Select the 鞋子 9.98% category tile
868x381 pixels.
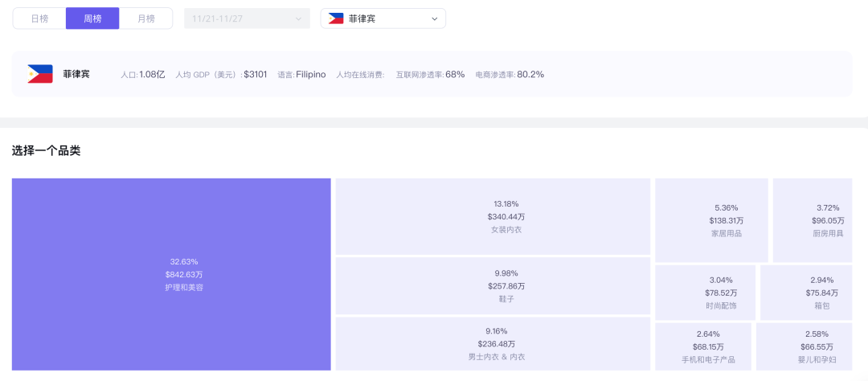tap(493, 286)
